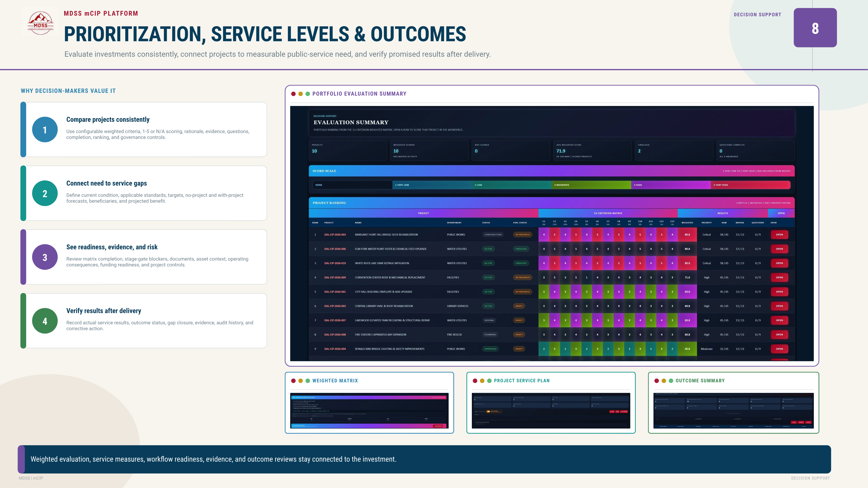Click green dot beside Weighted Matrix title
The height and width of the screenshot is (488, 868).
click(x=308, y=381)
